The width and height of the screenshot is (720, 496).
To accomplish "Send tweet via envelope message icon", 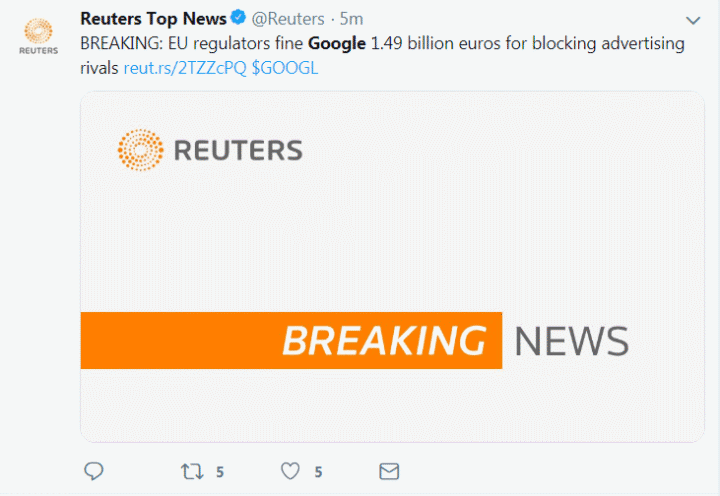I will [389, 471].
